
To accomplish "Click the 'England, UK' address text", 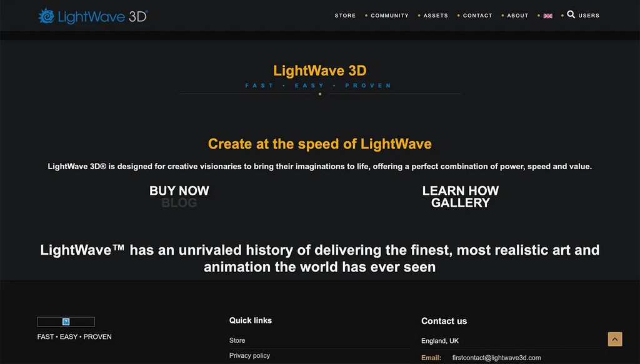I will tap(440, 341).
